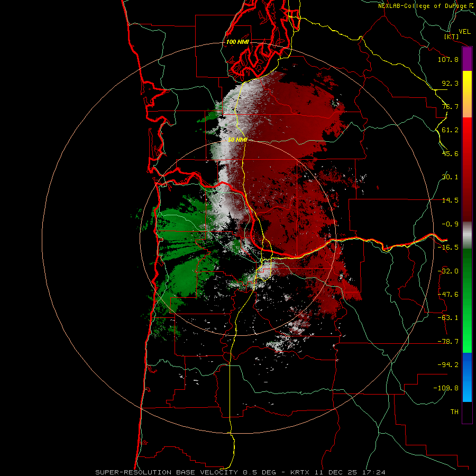Select the -16.5 legend value
476x476 pixels.
coord(448,248)
